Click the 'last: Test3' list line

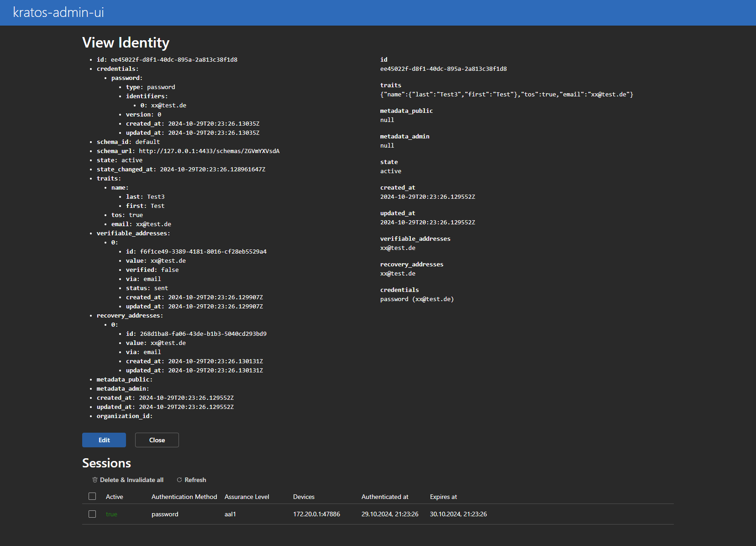point(145,197)
